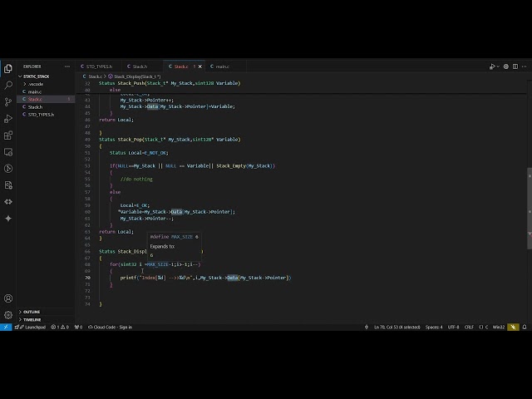Open the Accounts menu icon

click(8, 298)
